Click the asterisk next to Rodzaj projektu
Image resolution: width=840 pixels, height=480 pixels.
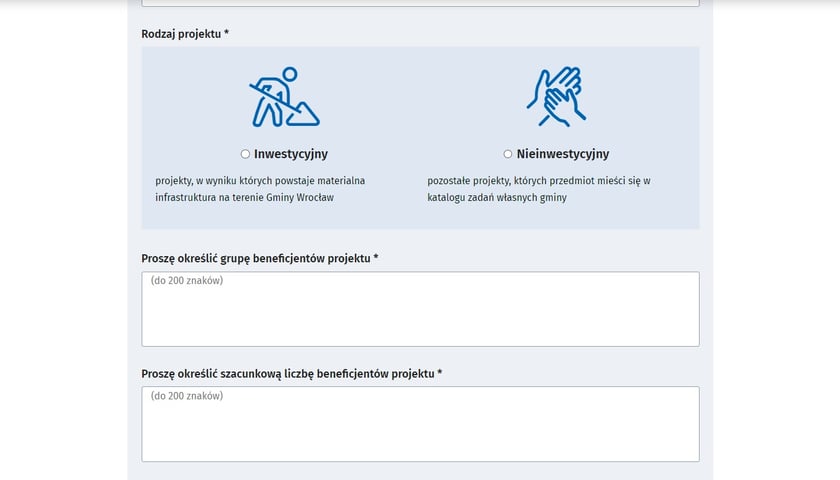tap(227, 33)
